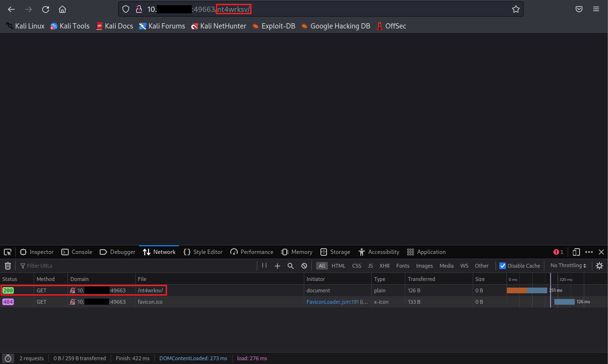Click the red error count badge
This screenshot has height=364, width=608.
(x=558, y=252)
